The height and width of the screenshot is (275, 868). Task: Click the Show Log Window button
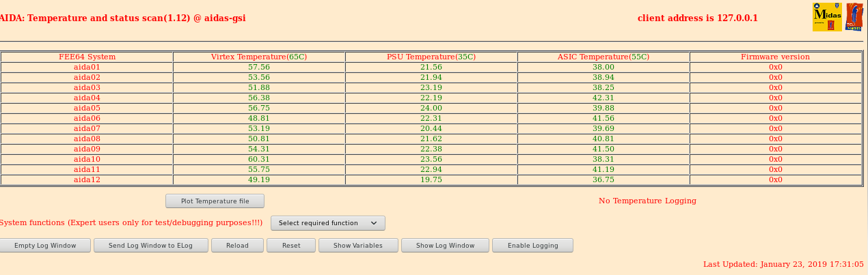pos(445,246)
